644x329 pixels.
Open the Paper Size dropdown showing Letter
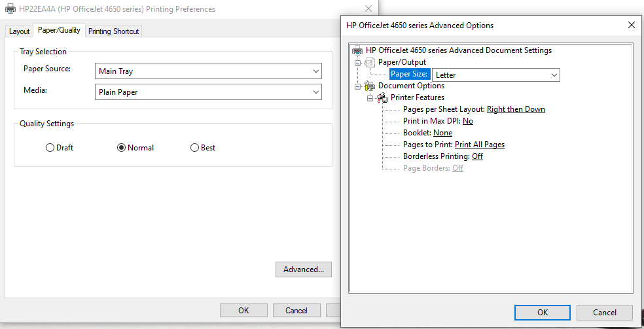[x=495, y=75]
